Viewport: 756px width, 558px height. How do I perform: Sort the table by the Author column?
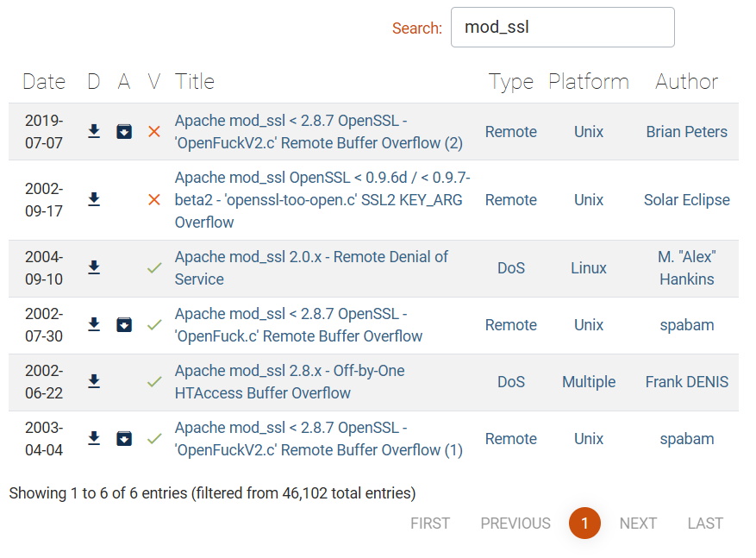686,82
